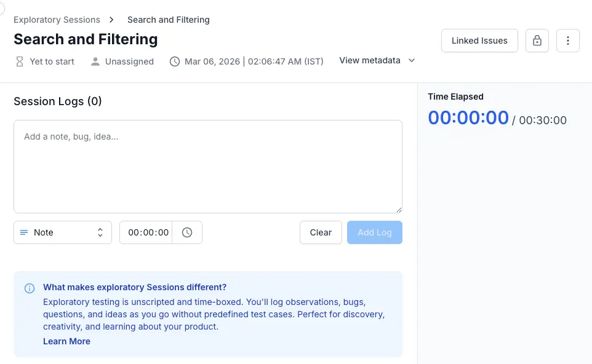
Task: Click the Linked Issues button
Action: click(479, 40)
